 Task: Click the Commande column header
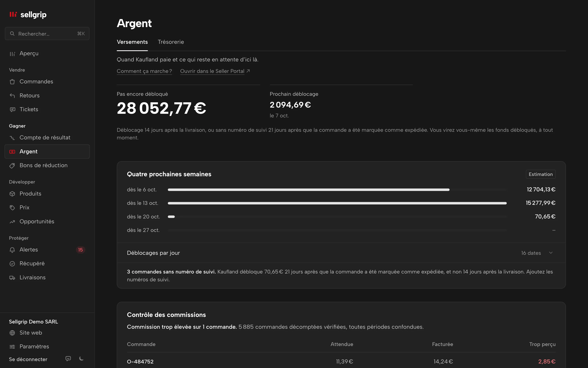click(x=141, y=344)
